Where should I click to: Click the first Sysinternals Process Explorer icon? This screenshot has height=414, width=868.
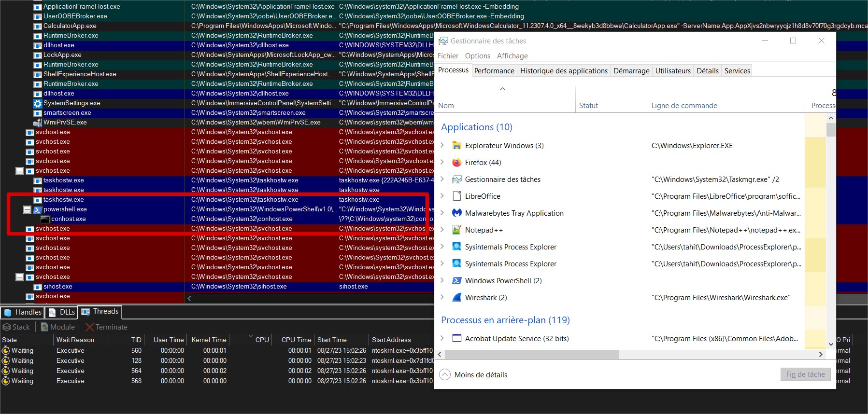pos(456,247)
